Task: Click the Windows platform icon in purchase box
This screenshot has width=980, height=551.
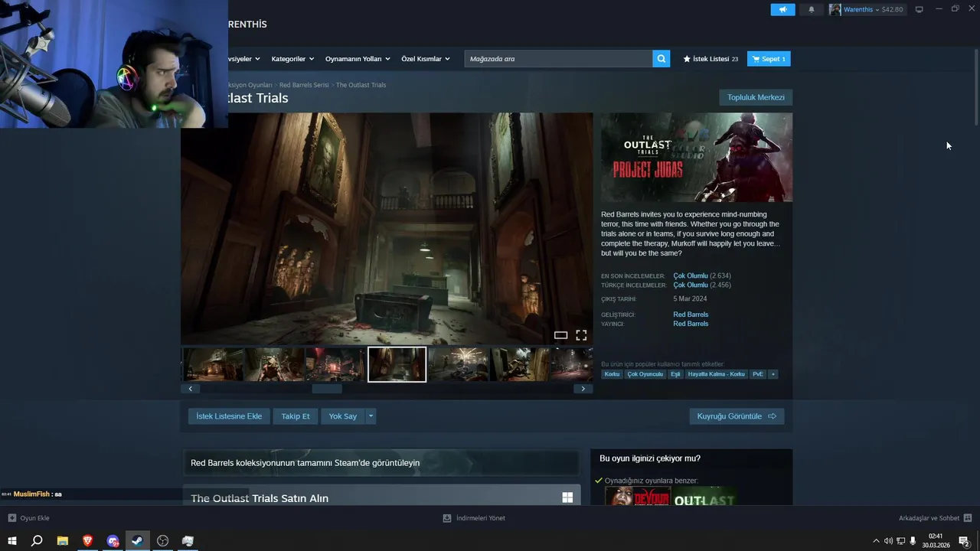Action: point(567,497)
